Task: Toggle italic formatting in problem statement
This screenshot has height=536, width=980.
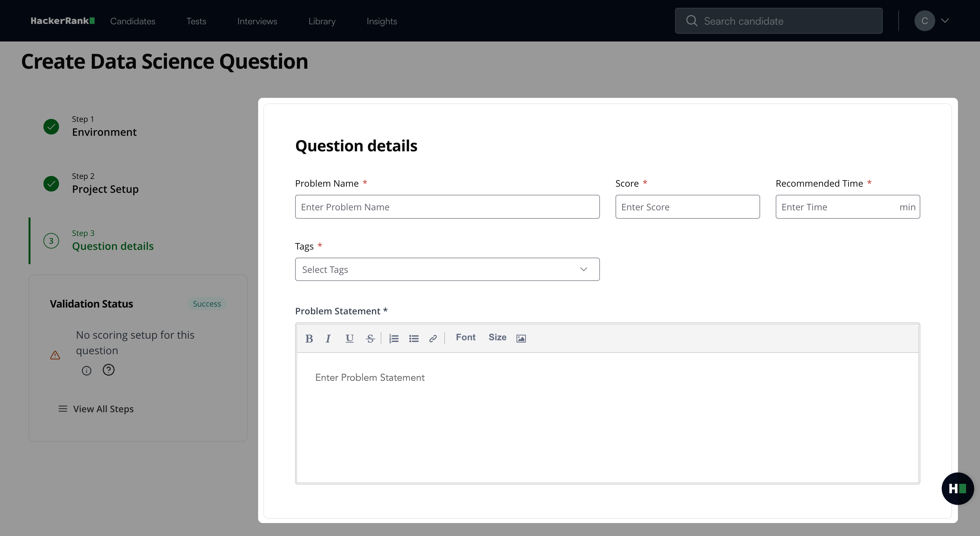Action: (x=328, y=338)
